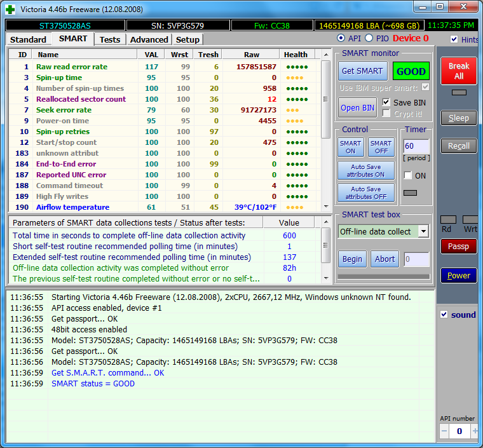Click the ST3750528AS model field
The width and height of the screenshot is (483, 448).
[65, 25]
